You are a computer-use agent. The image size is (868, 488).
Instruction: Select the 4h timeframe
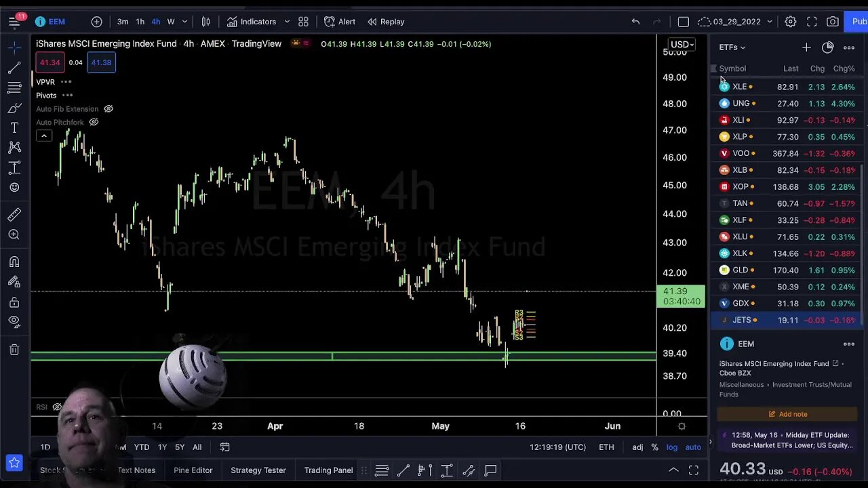pos(156,22)
